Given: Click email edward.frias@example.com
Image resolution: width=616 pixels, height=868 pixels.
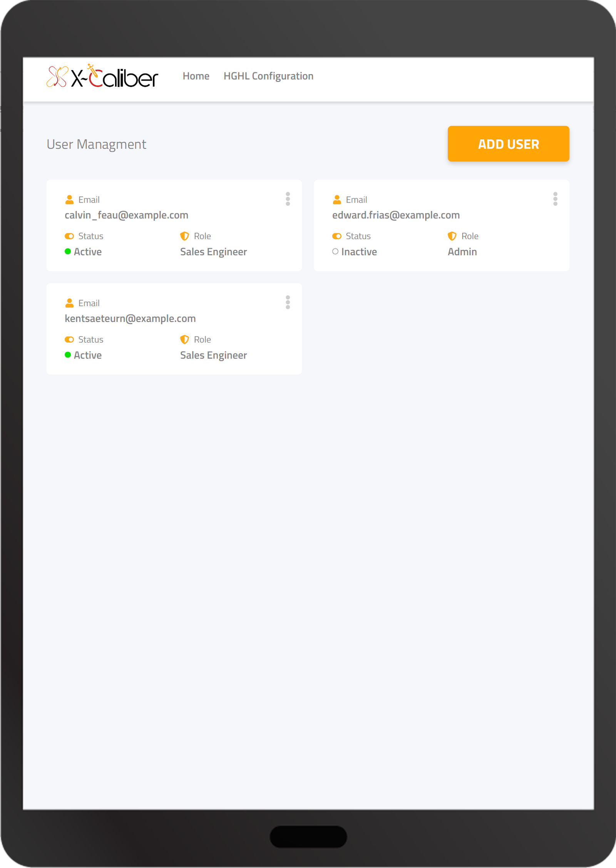Looking at the screenshot, I should tap(396, 215).
